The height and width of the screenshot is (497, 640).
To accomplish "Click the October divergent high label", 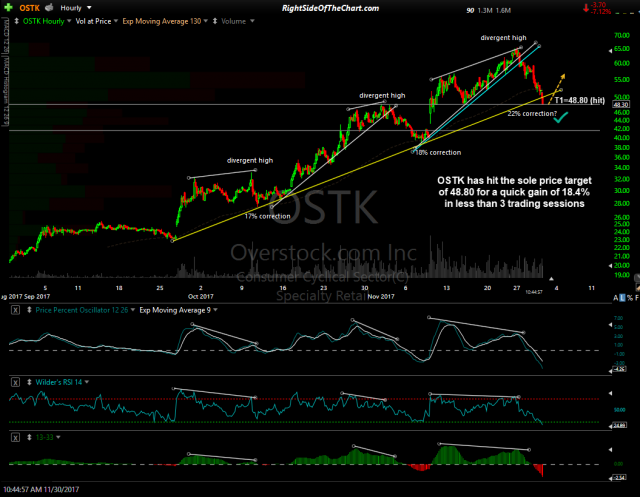I will point(250,161).
